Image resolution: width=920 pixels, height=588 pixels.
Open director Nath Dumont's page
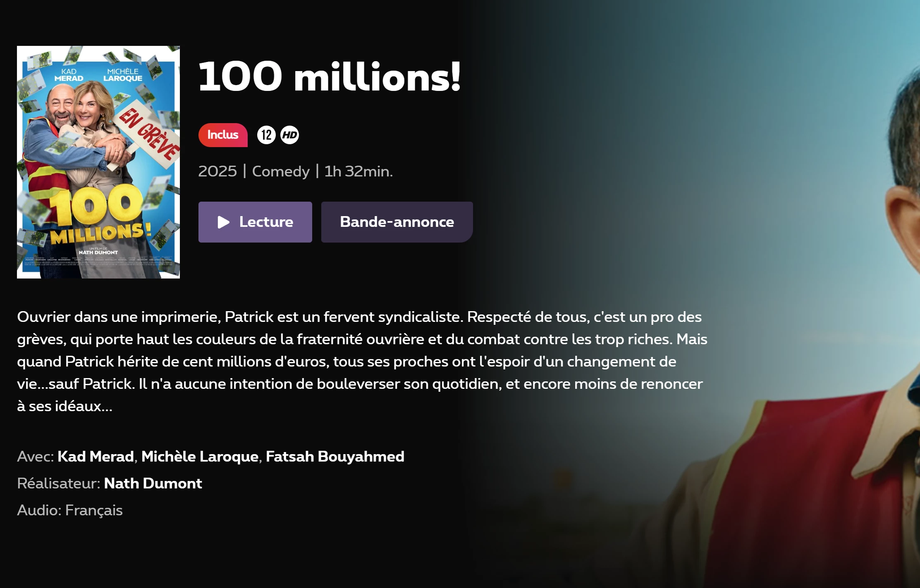tap(153, 483)
